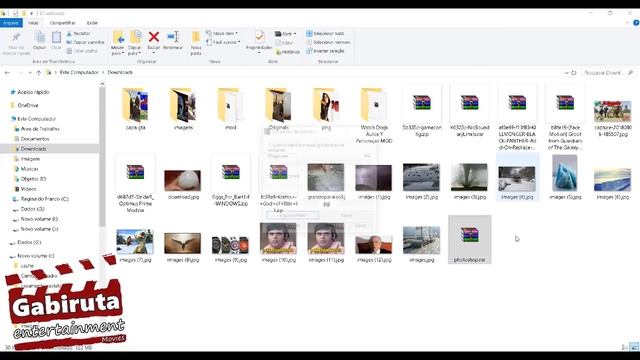
Task: Click the Propriedades checkmark icon
Action: tap(259, 37)
